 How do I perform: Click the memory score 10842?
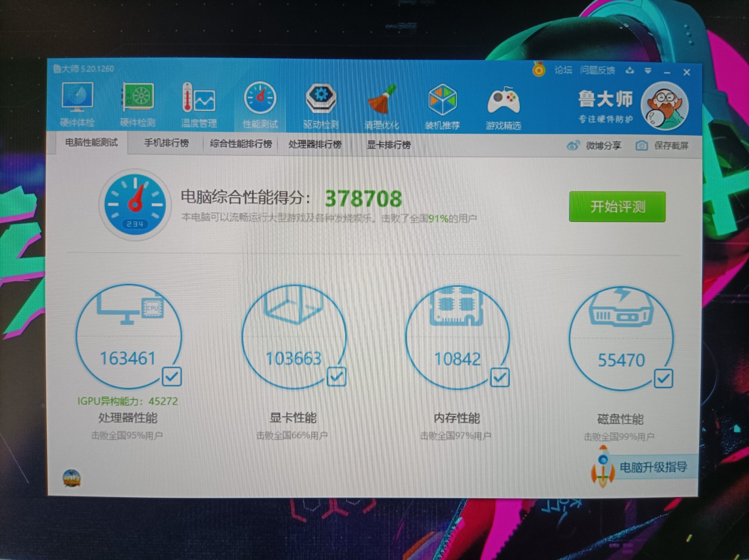(457, 359)
